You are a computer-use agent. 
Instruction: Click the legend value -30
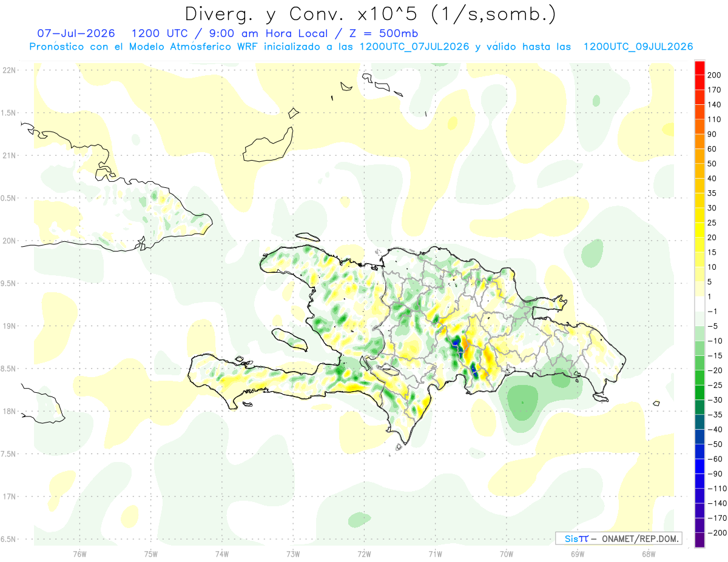(x=715, y=400)
